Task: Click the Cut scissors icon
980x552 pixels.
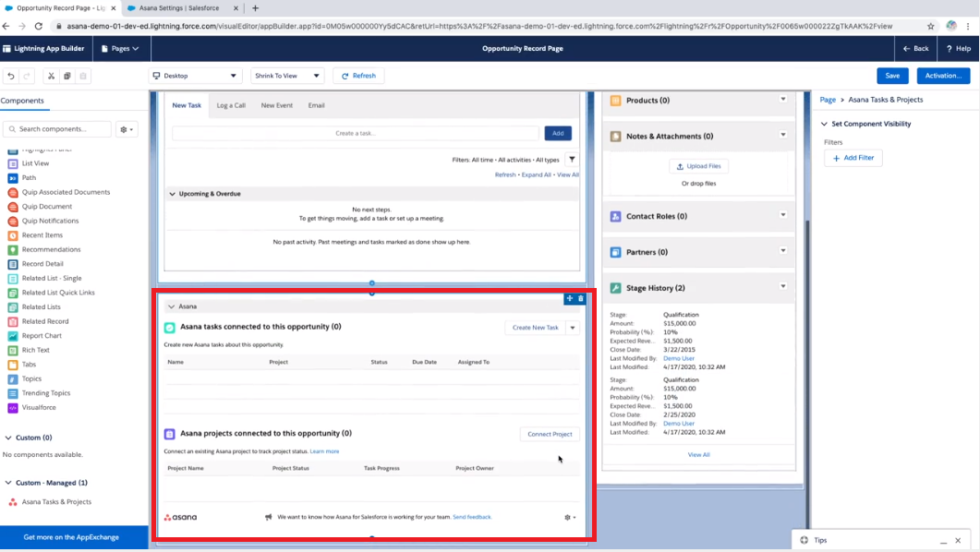Action: (x=51, y=76)
